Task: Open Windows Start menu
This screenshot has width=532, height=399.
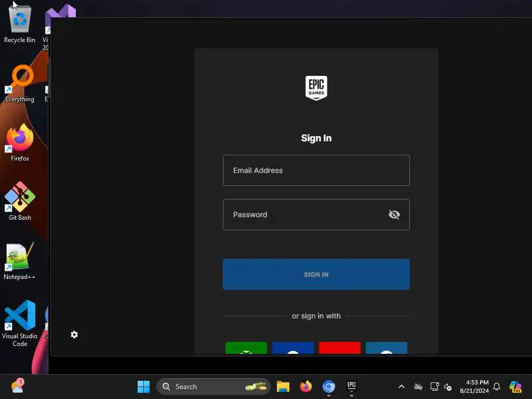Action: click(143, 387)
